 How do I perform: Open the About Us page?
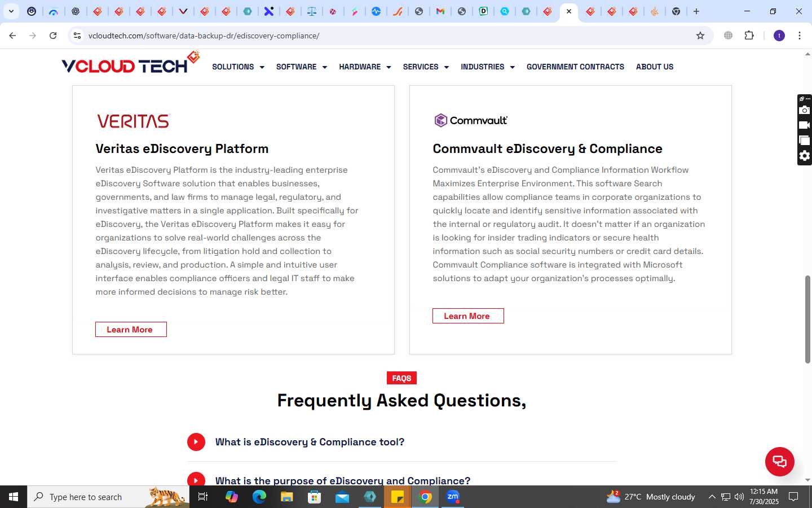point(655,67)
